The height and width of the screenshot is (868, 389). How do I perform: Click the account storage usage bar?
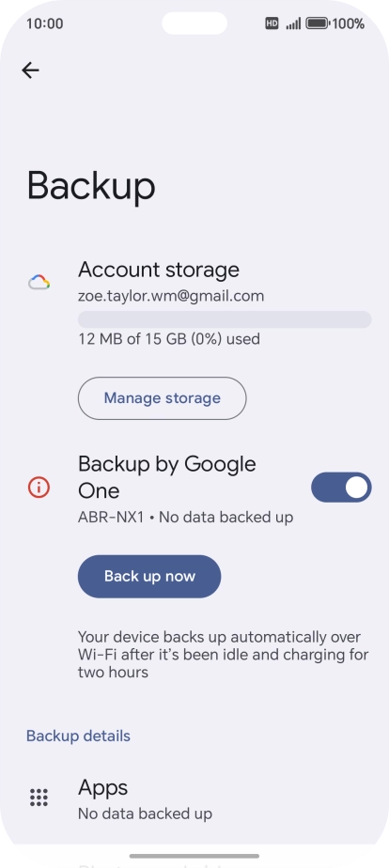[225, 319]
